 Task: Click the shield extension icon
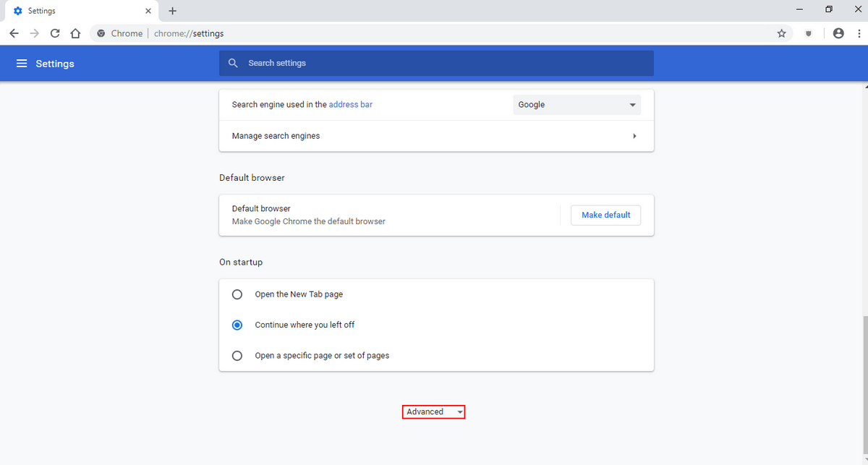click(809, 33)
